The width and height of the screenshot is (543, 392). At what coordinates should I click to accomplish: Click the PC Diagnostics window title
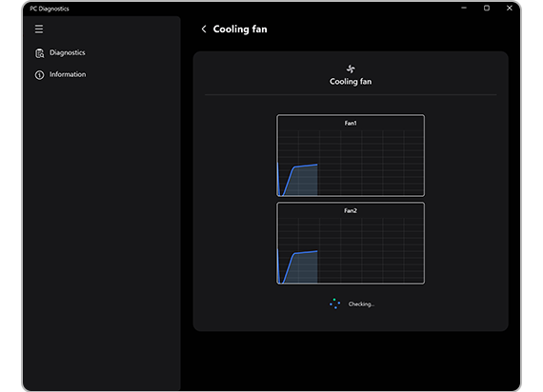pos(50,9)
